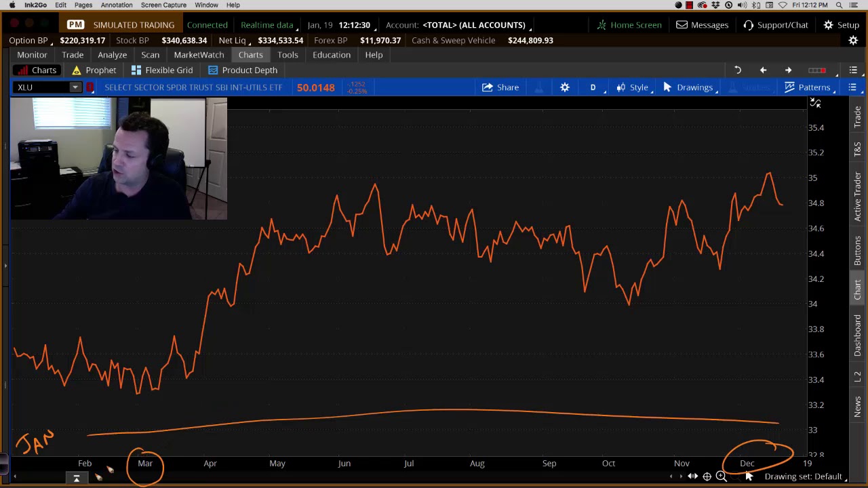Switch to the MarketWatch tab

point(199,55)
